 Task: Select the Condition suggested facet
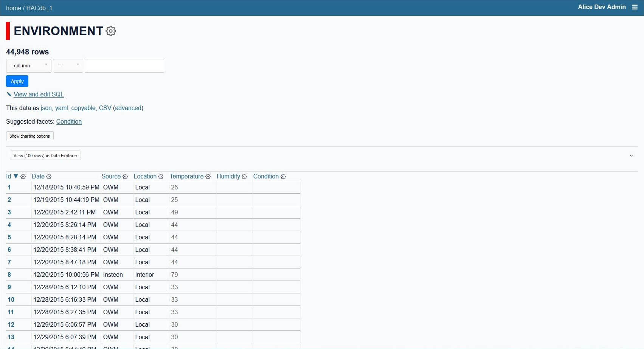[x=69, y=122]
